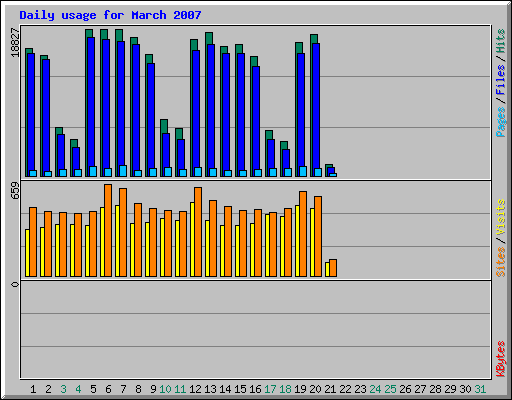The height and width of the screenshot is (400, 512).
Task: Click the orange sites bar for day 21
Action: pyautogui.click(x=333, y=268)
